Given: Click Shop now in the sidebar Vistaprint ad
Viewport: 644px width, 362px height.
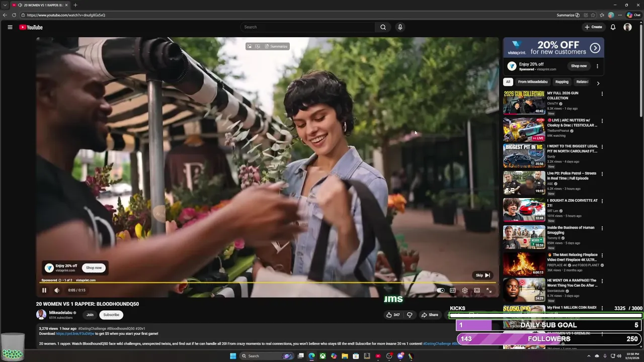Looking at the screenshot, I should tap(579, 66).
